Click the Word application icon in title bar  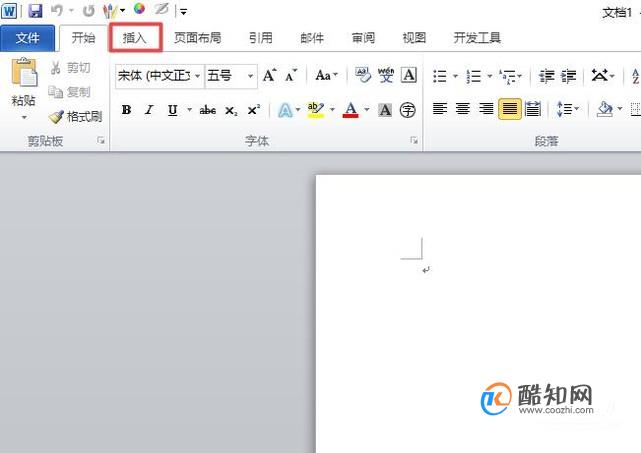9,11
